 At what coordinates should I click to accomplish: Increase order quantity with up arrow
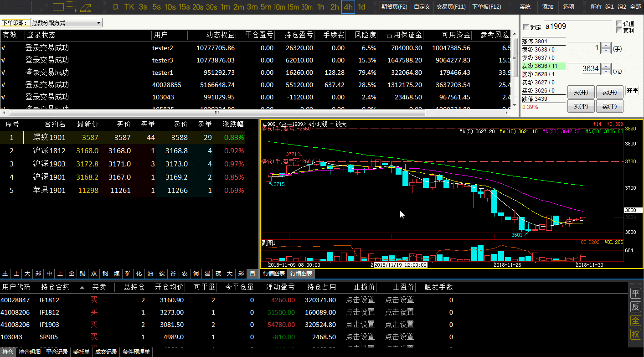pos(606,46)
